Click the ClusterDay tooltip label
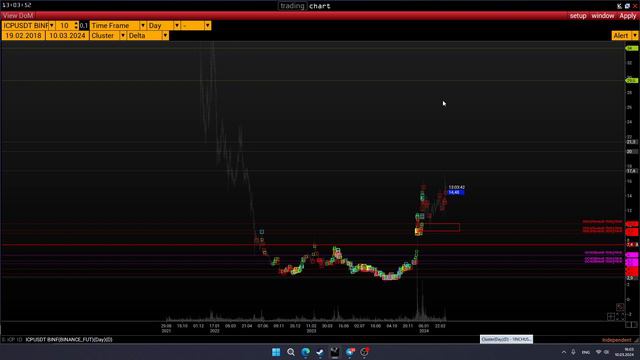This screenshot has height=360, width=640. 506,339
